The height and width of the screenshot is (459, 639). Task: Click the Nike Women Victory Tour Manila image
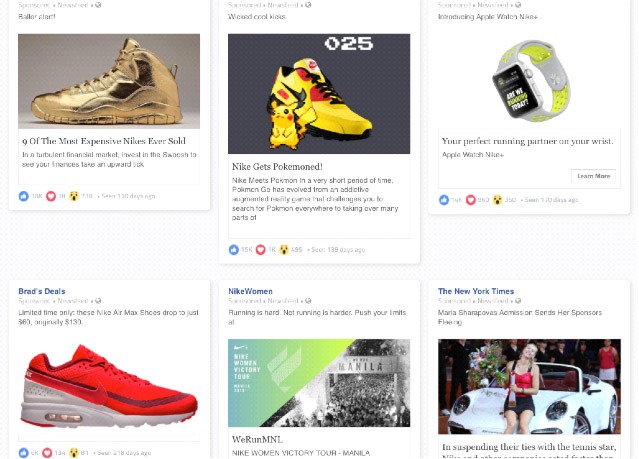[319, 383]
